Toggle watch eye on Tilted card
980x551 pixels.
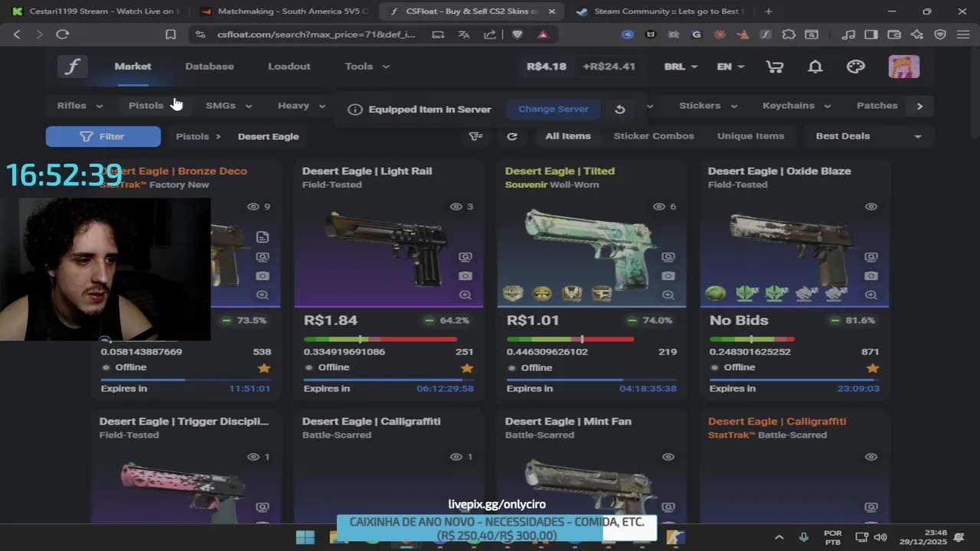tap(658, 207)
